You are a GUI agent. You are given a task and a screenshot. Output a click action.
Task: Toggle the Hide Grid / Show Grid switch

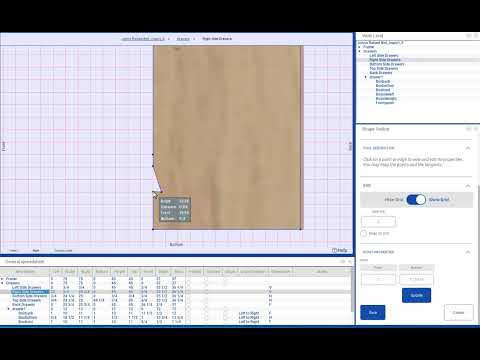point(416,199)
